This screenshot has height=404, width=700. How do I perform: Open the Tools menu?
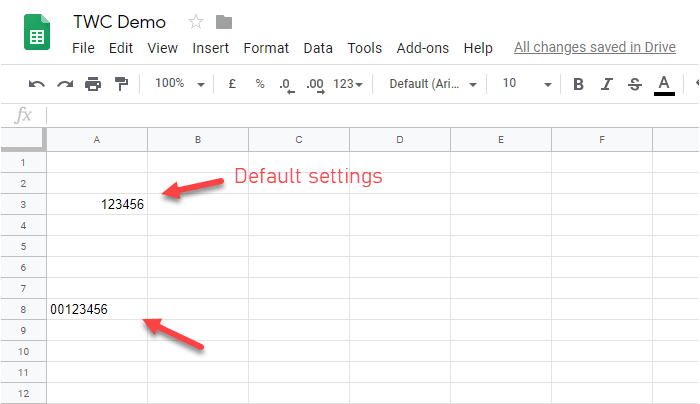pyautogui.click(x=365, y=48)
